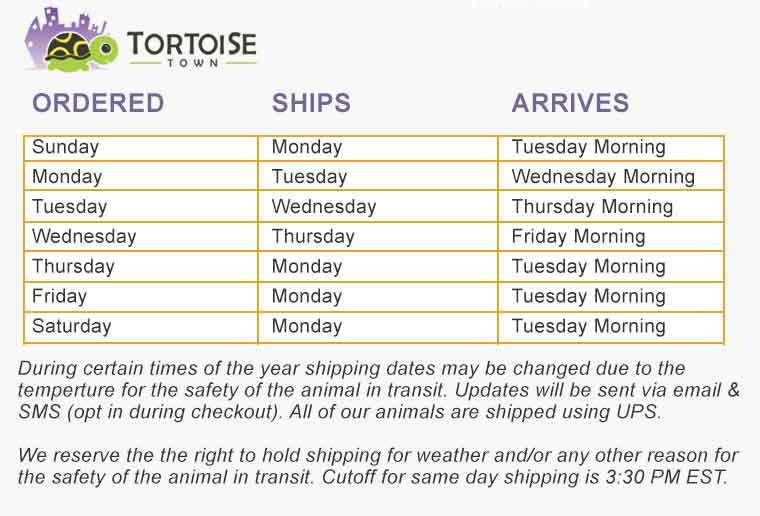Click the Friday ordered-day cell
This screenshot has width=760, height=516.
141,297
